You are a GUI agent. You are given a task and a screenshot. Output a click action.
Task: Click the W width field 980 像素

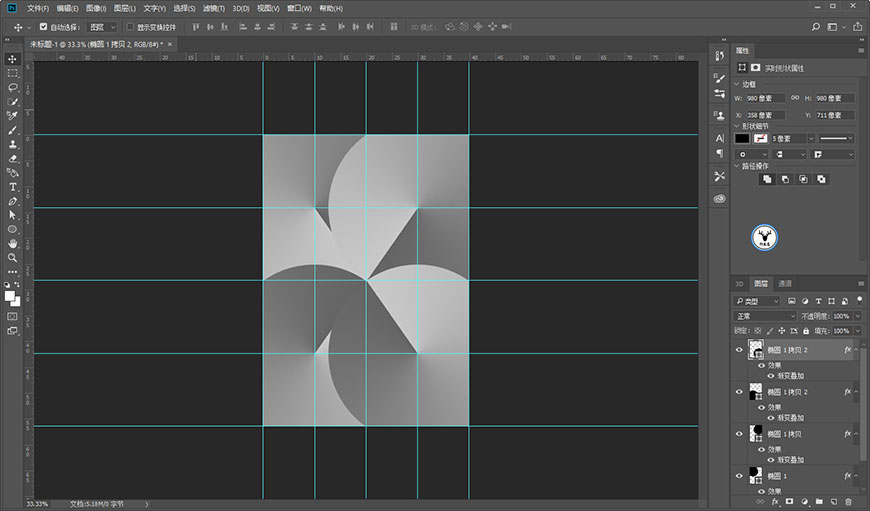tap(765, 98)
